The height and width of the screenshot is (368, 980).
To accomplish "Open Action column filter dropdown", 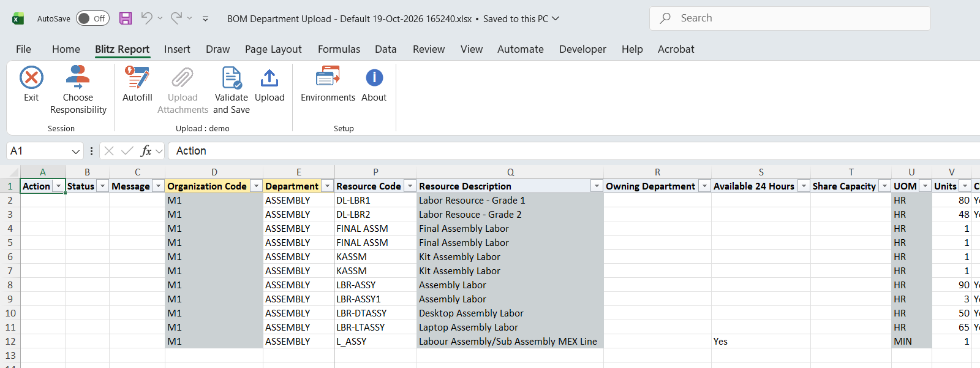I will pyautogui.click(x=59, y=186).
